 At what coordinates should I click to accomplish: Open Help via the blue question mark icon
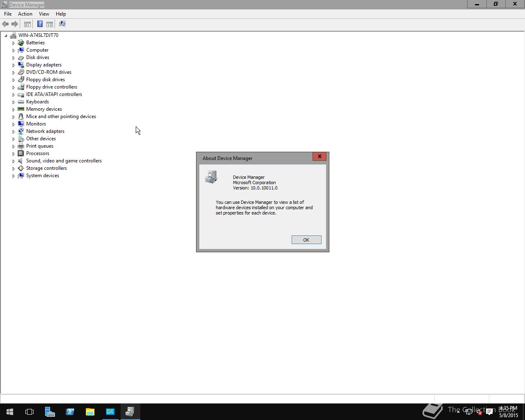[40, 24]
